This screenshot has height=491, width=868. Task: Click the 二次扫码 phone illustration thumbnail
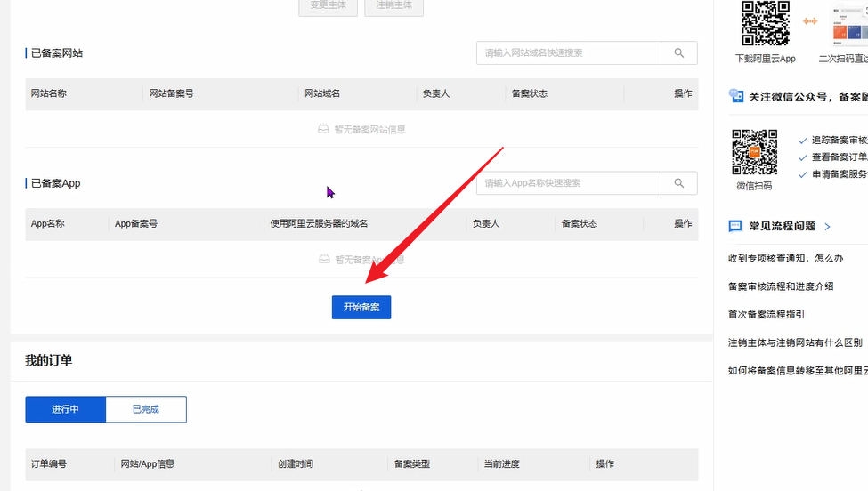[x=849, y=24]
